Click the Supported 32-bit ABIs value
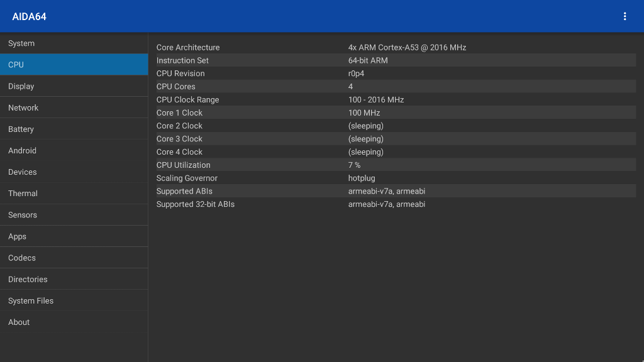644x362 pixels. 387,204
